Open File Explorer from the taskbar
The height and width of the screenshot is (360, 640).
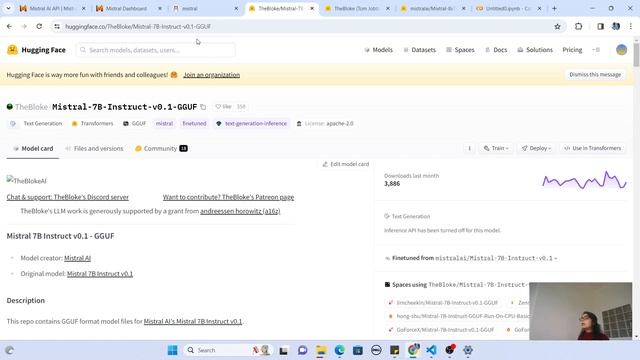click(321, 350)
